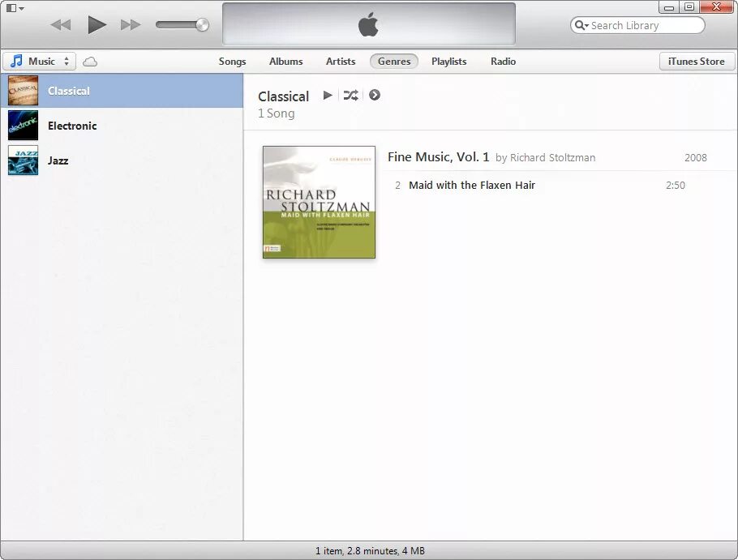
Task: Select the Classical genre row
Action: pyautogui.click(x=122, y=91)
